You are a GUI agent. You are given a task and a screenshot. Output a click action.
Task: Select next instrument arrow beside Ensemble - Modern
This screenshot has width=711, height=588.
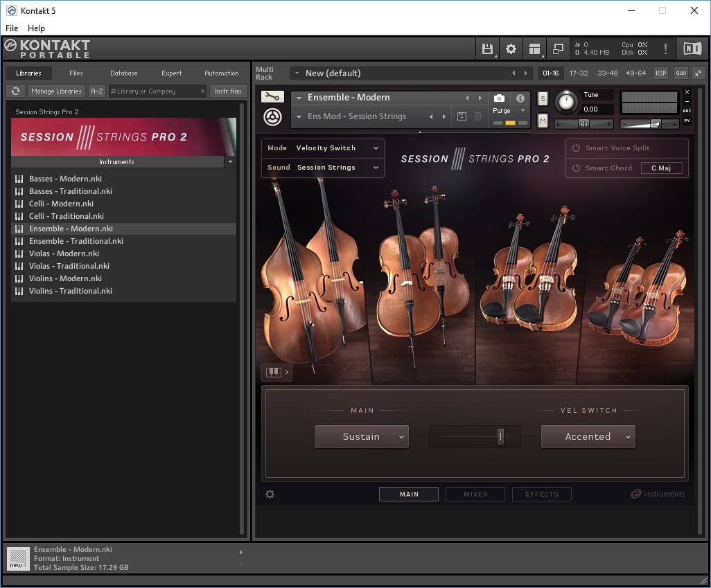click(x=480, y=98)
